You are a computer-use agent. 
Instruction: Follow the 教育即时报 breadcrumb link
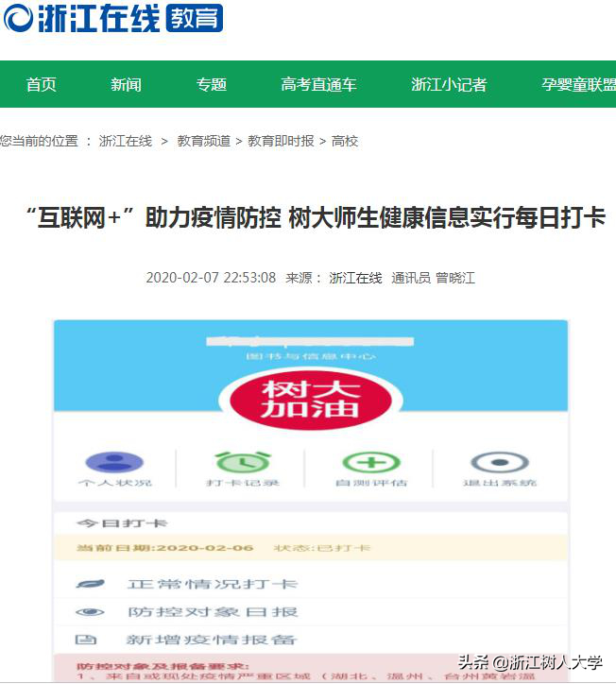tap(281, 141)
